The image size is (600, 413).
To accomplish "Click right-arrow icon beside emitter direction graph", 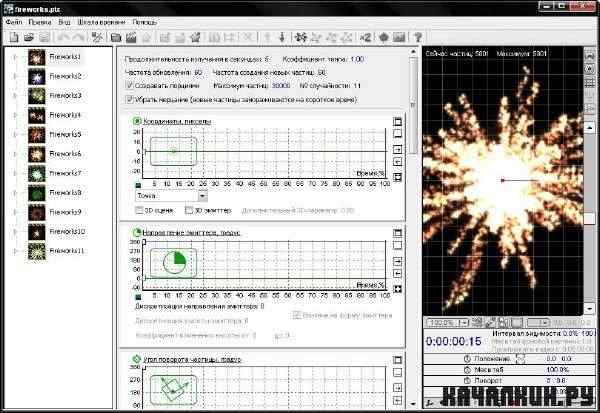I will 398,261.
